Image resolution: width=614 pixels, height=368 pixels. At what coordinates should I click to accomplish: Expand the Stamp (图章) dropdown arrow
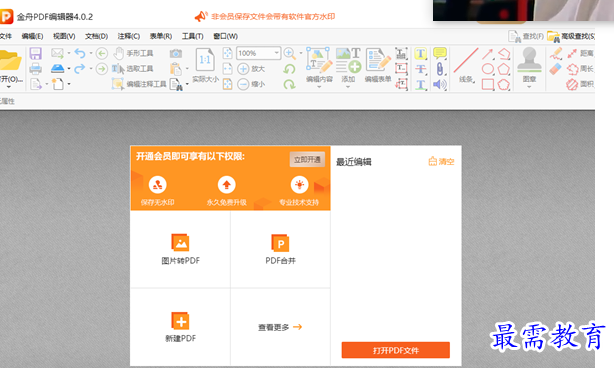coord(529,87)
